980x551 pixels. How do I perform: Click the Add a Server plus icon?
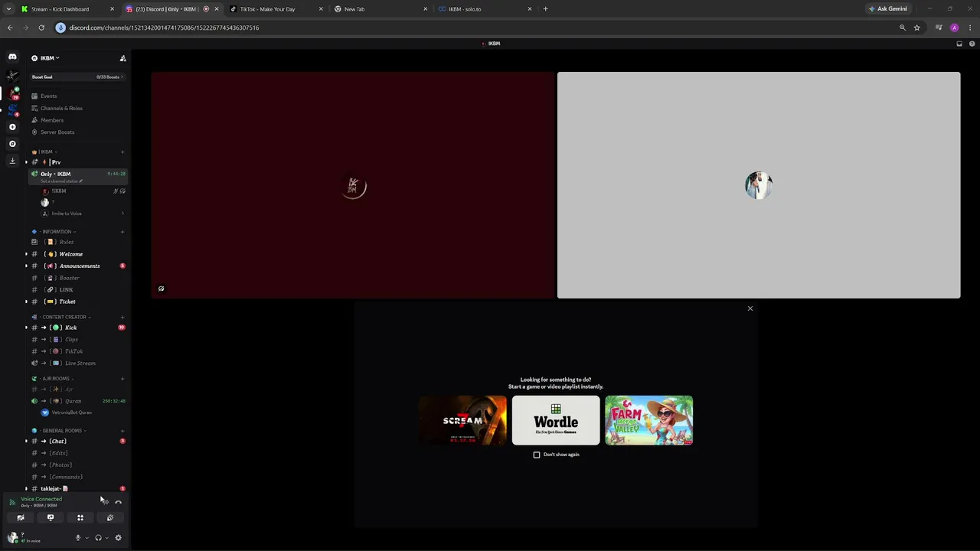tap(12, 127)
